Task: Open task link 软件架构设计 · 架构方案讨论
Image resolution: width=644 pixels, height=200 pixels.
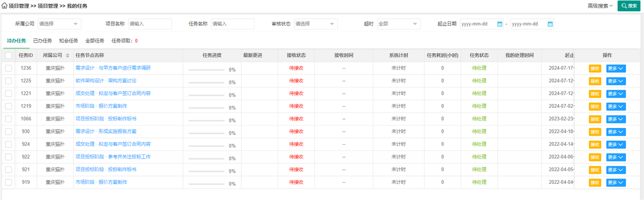Action: click(x=106, y=80)
